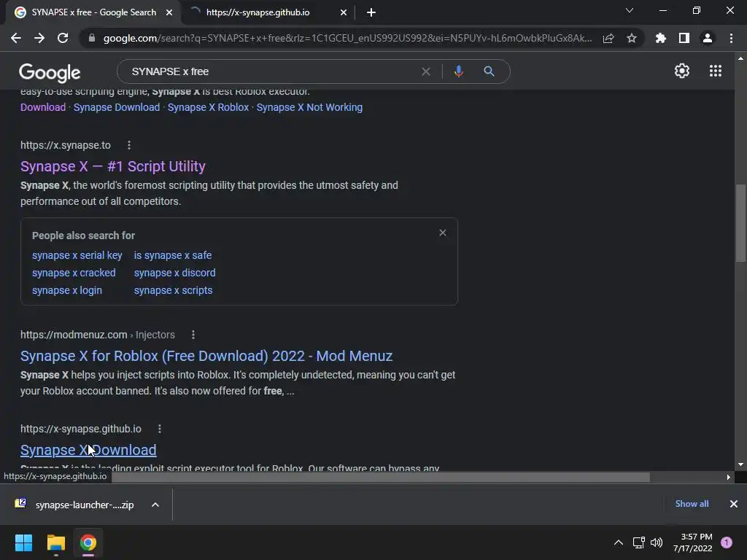Click the https://modmenuz.com Injectors breadcrumb

pos(98,335)
